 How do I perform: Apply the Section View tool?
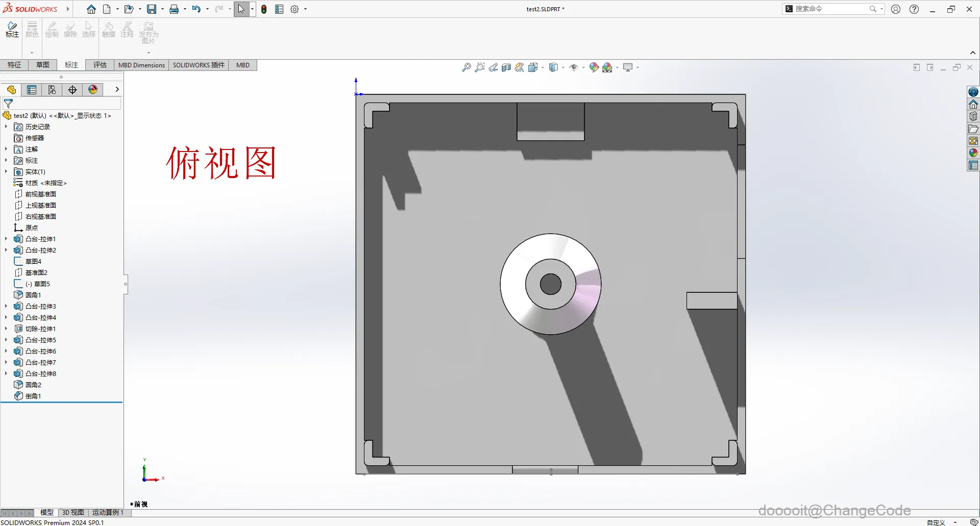click(x=506, y=67)
